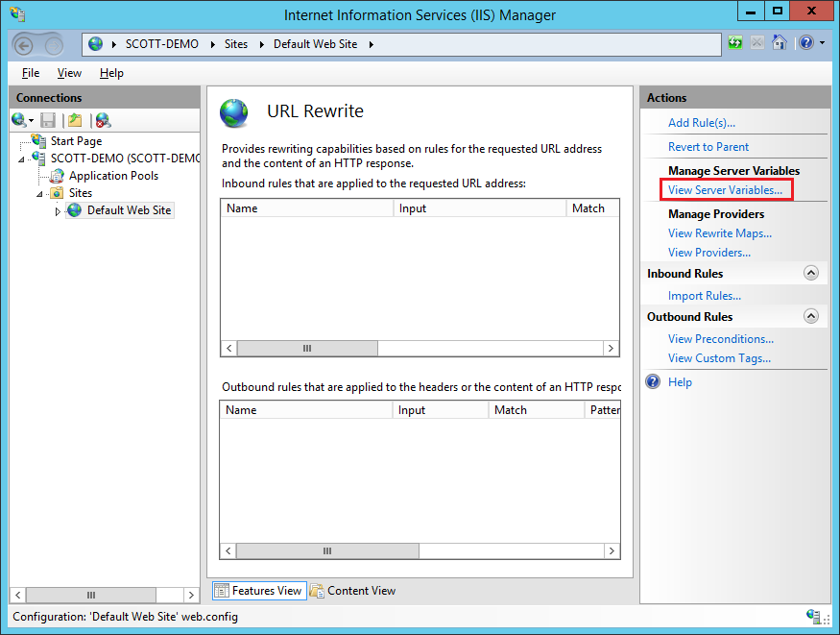This screenshot has width=840, height=635.
Task: Click the Save Connections disk icon
Action: [48, 120]
